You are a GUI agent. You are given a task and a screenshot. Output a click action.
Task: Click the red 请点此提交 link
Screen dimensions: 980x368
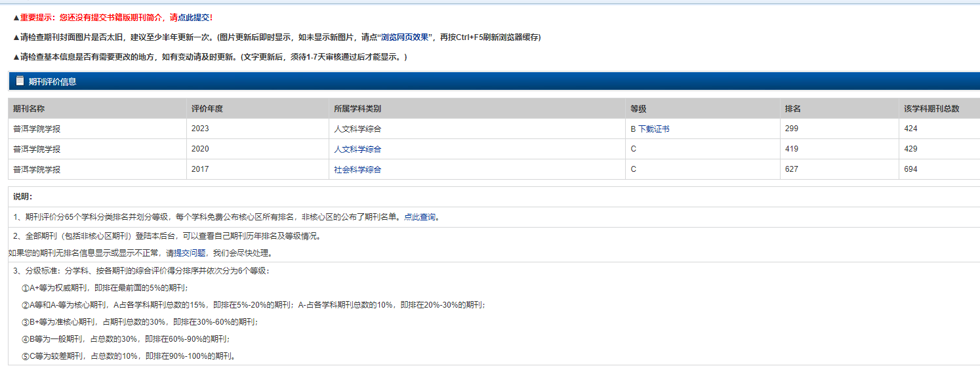tap(191, 17)
